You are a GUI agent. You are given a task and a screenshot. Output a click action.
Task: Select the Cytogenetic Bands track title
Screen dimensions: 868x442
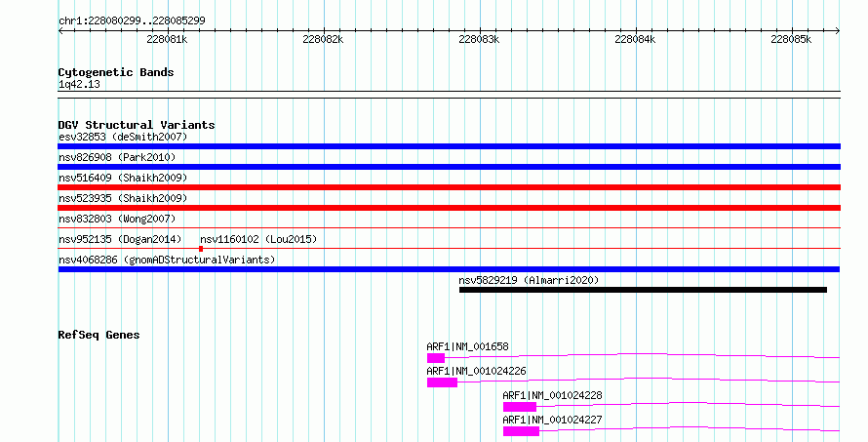coord(116,72)
